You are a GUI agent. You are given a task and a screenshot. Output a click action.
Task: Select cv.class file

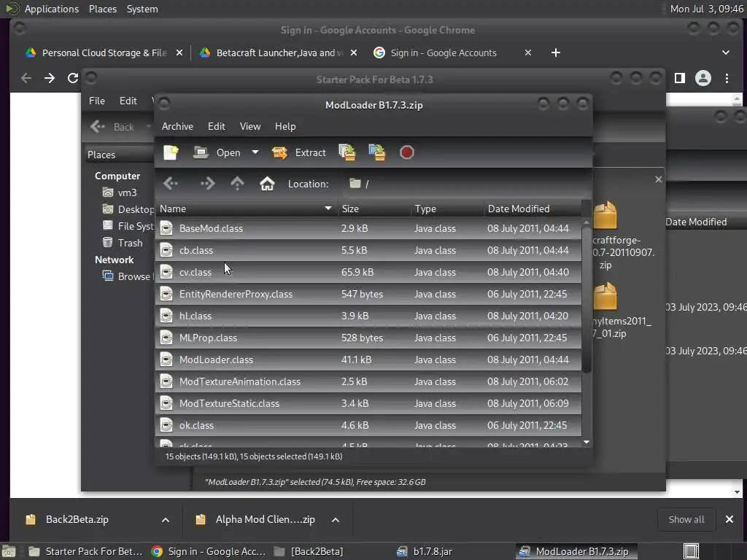[x=368, y=272]
